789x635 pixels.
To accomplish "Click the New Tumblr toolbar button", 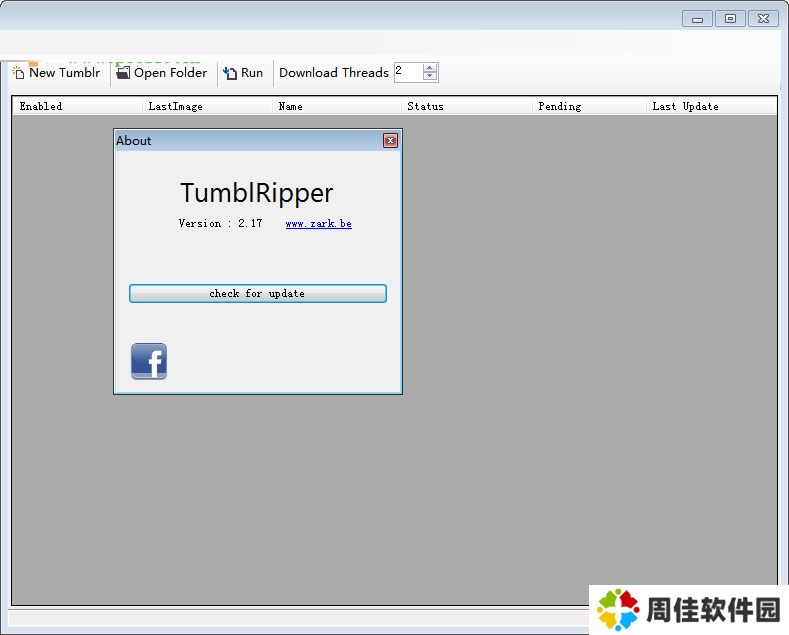I will (x=56, y=73).
